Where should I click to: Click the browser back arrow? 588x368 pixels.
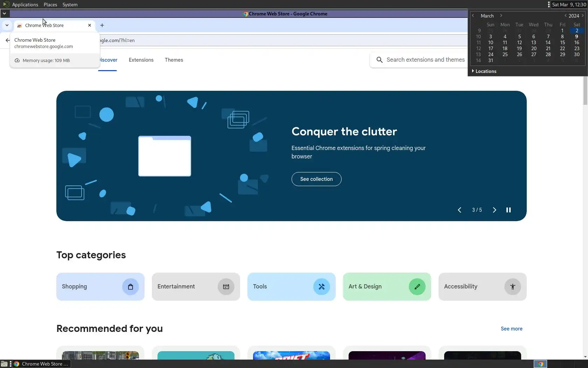pyautogui.click(x=8, y=40)
